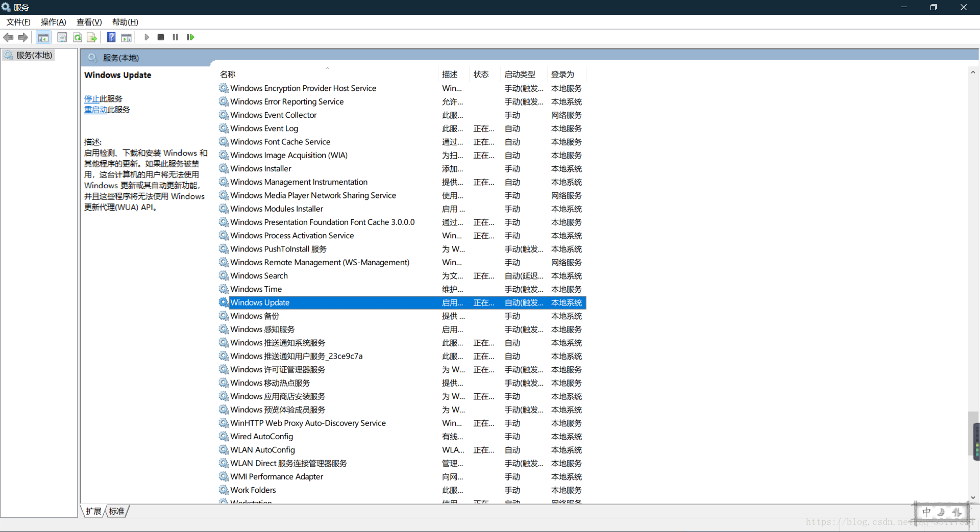The width and height of the screenshot is (980, 532).
Task: Select Windows Font Cache Service row
Action: [402, 142]
